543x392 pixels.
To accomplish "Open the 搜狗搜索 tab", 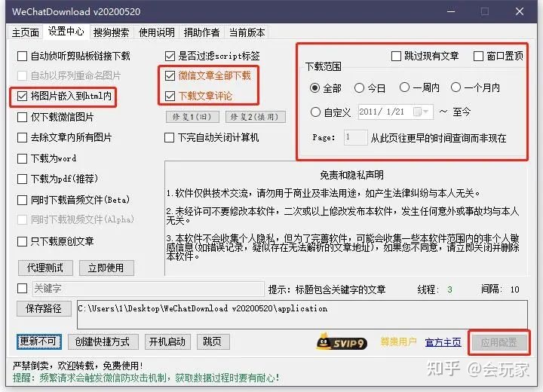I will 111,32.
